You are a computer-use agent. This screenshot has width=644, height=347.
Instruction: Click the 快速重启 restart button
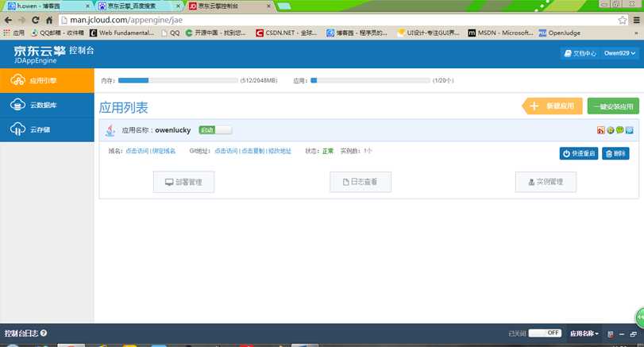(579, 153)
